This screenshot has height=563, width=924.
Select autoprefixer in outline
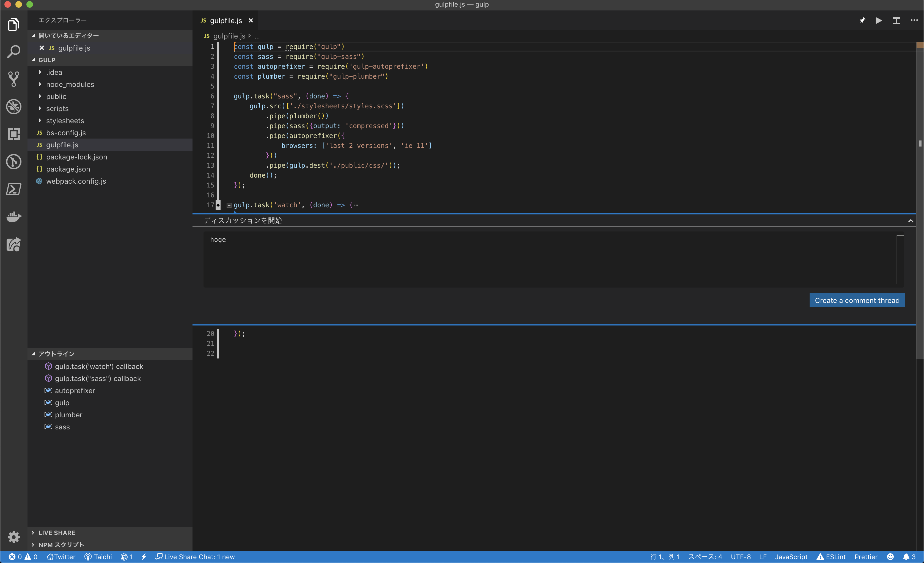[x=110, y=391]
